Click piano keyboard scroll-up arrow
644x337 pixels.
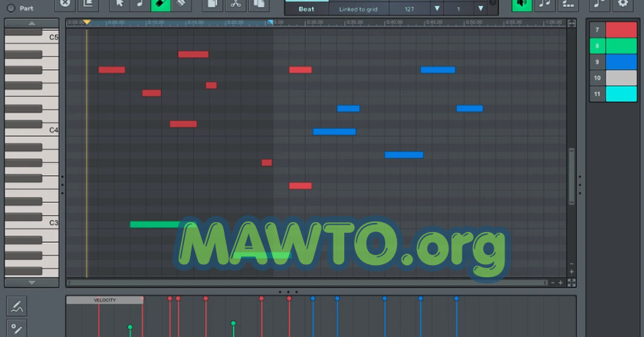click(31, 24)
